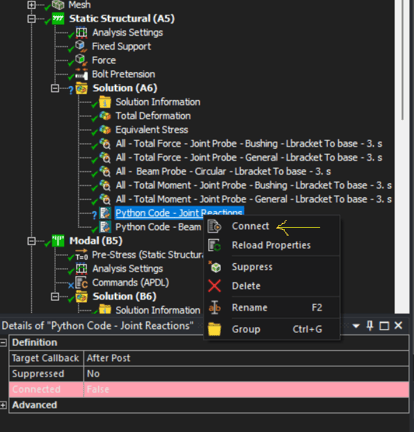Expand the Advanced section in Details
This screenshot has height=432, width=414.
click(x=3, y=405)
